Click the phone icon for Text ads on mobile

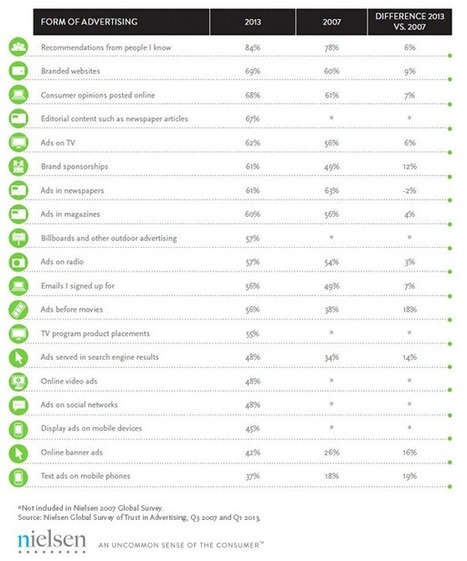coord(18,477)
